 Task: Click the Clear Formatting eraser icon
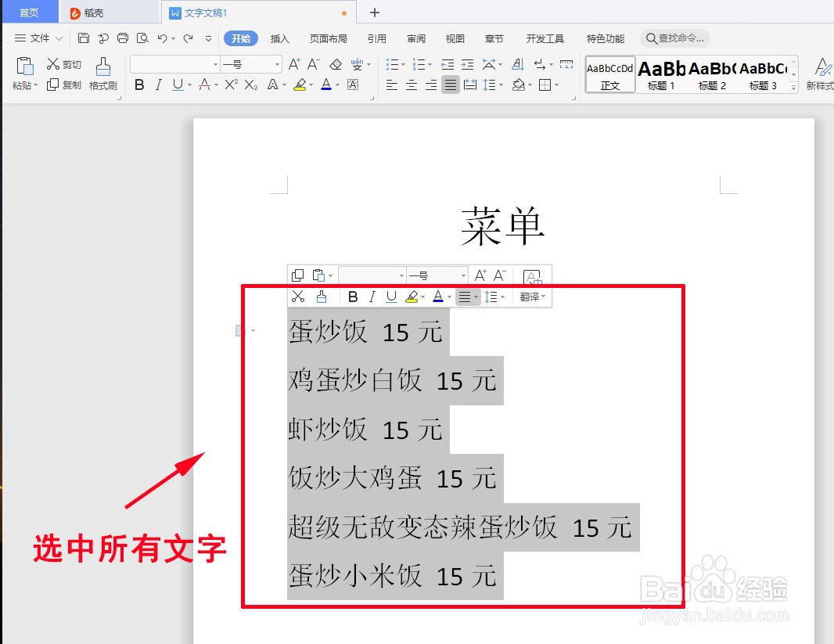[336, 64]
